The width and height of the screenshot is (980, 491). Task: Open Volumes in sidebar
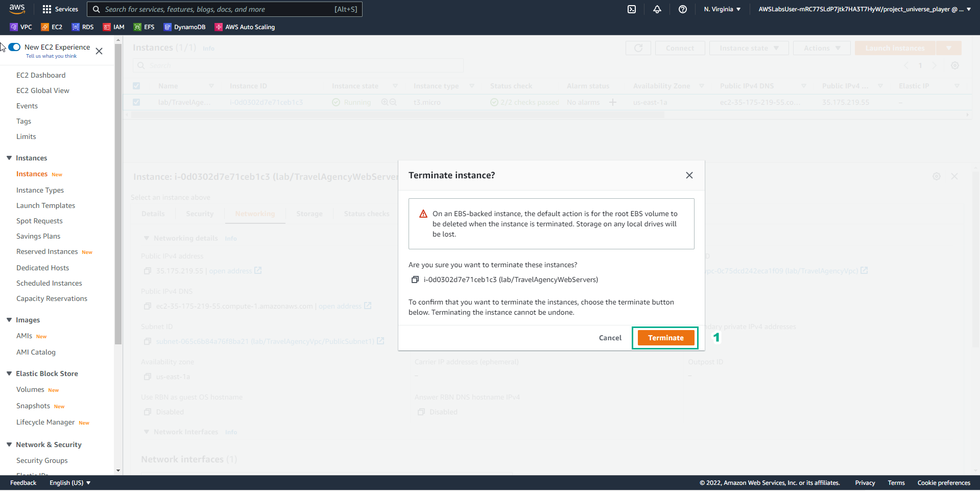(30, 389)
